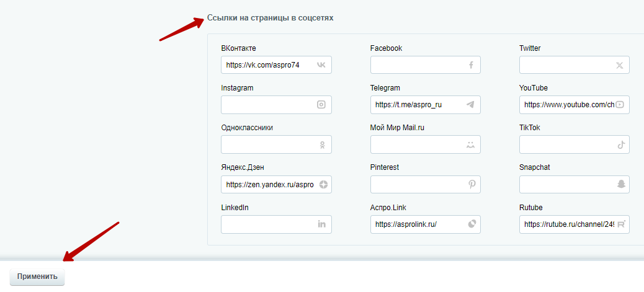The height and width of the screenshot is (292, 644).
Task: Click the Pinterest icon in its field
Action: pyautogui.click(x=472, y=184)
